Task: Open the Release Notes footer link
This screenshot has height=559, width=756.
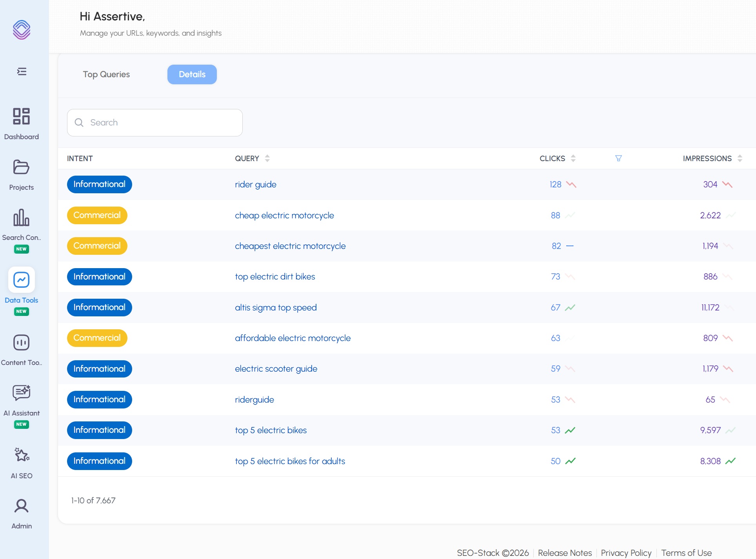Action: pos(565,553)
